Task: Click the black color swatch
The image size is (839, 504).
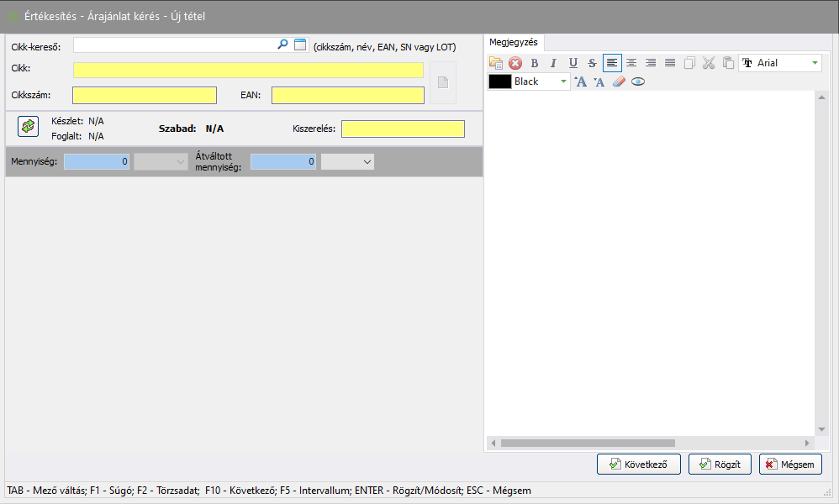Action: (500, 81)
